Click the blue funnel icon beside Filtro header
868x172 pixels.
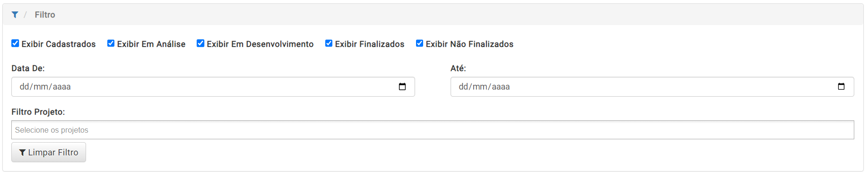pos(15,15)
